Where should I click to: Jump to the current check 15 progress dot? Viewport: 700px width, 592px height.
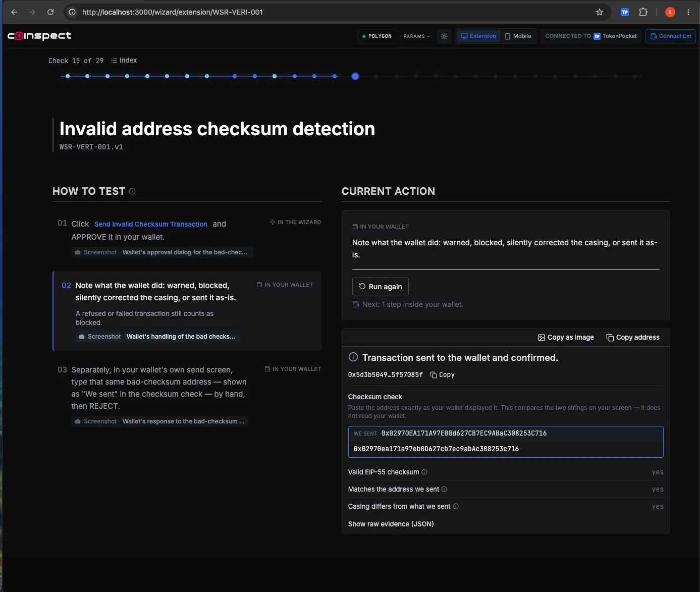[x=355, y=76]
